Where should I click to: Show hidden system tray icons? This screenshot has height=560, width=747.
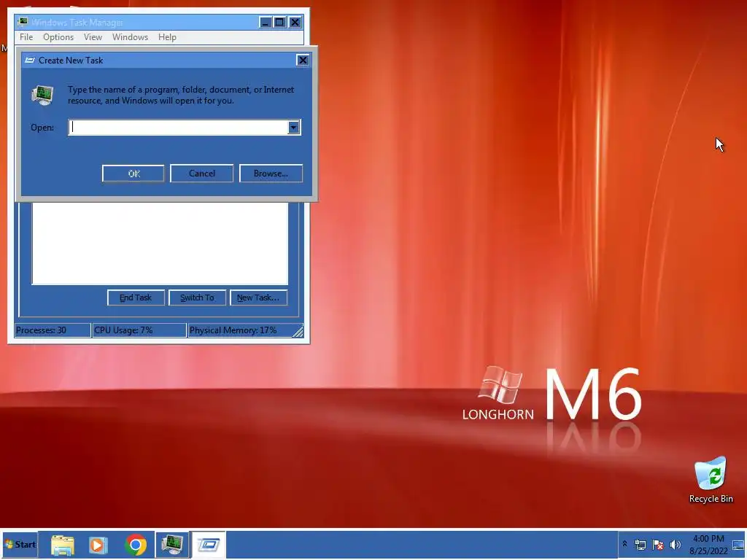pos(624,545)
